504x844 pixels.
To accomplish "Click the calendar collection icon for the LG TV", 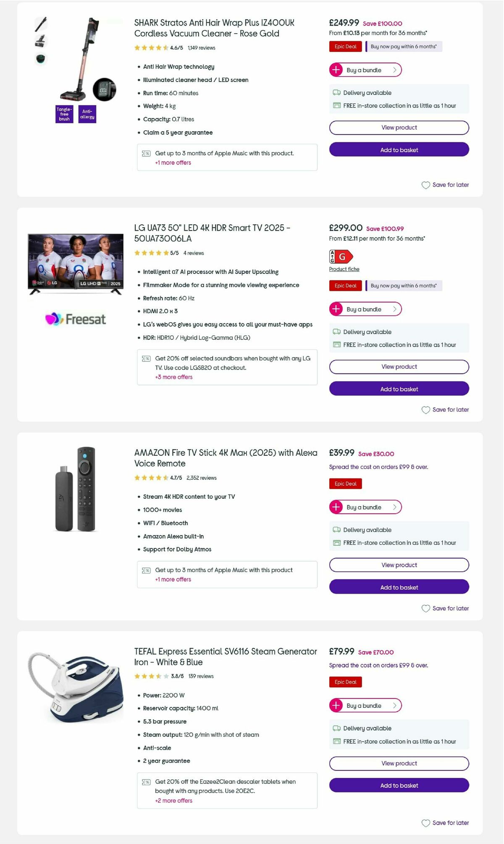I will [336, 344].
